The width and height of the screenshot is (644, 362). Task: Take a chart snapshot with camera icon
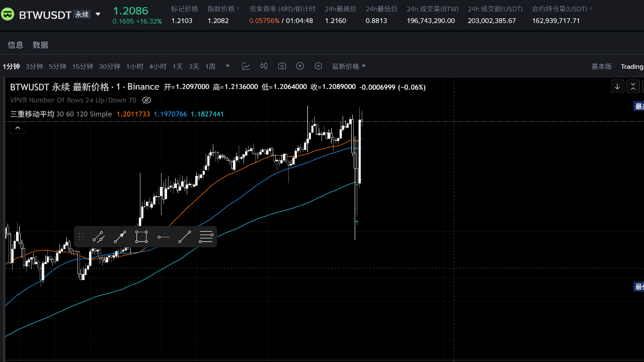pos(282,66)
